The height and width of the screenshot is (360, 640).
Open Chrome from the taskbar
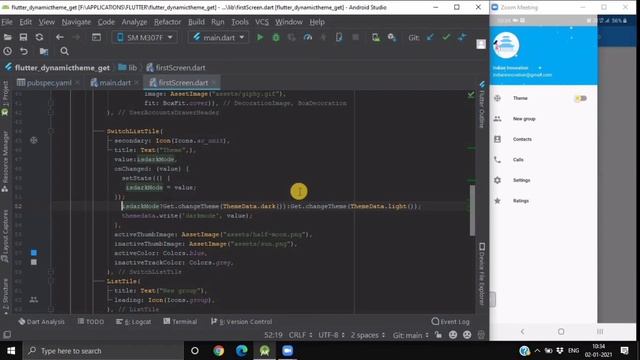(x=218, y=351)
